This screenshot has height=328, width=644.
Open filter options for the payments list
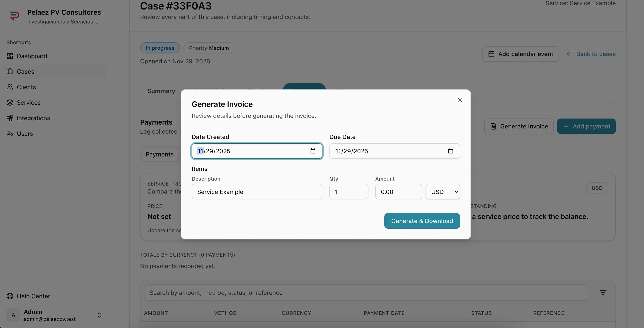[x=603, y=292]
